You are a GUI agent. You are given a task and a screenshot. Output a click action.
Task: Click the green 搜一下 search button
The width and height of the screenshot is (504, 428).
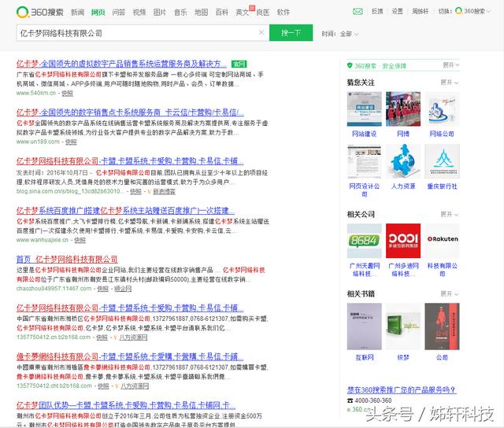pos(291,33)
